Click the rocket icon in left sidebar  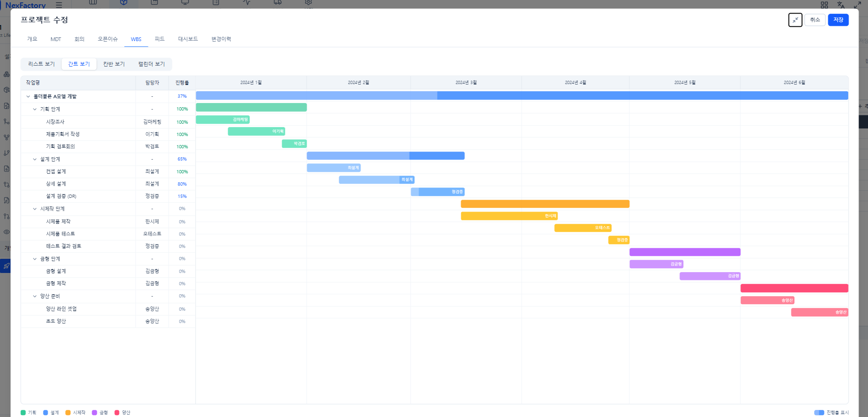(x=7, y=266)
